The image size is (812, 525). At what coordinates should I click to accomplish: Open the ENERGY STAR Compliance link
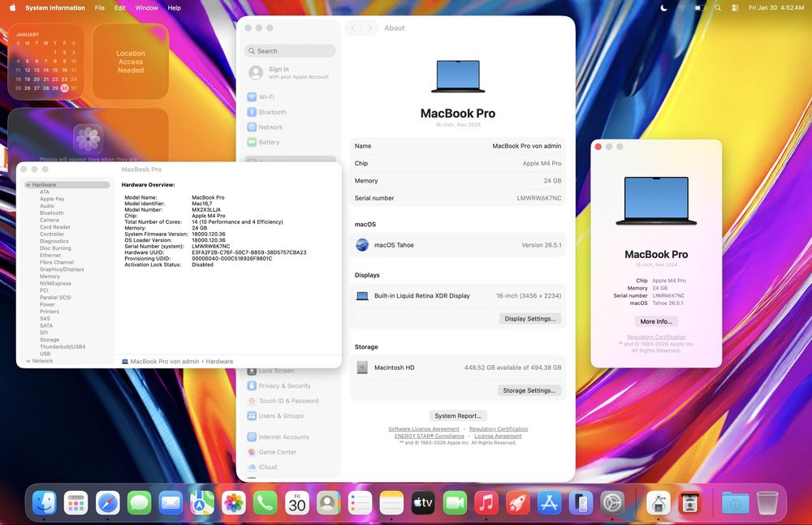(x=430, y=436)
